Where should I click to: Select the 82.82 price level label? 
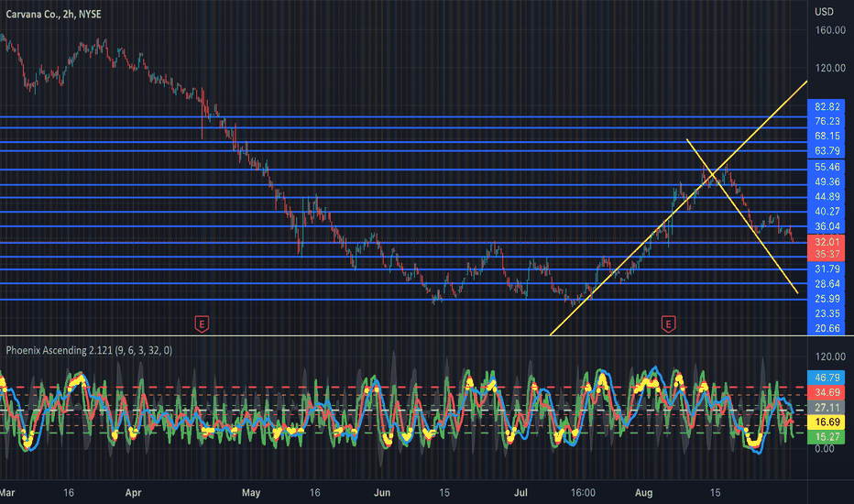[x=827, y=107]
